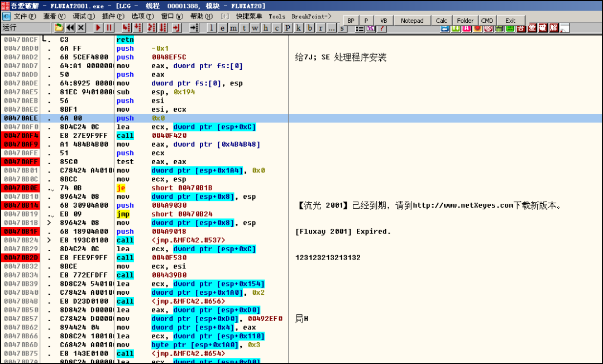
Task: Restart the program with the rewind icon
Action: 70,28
